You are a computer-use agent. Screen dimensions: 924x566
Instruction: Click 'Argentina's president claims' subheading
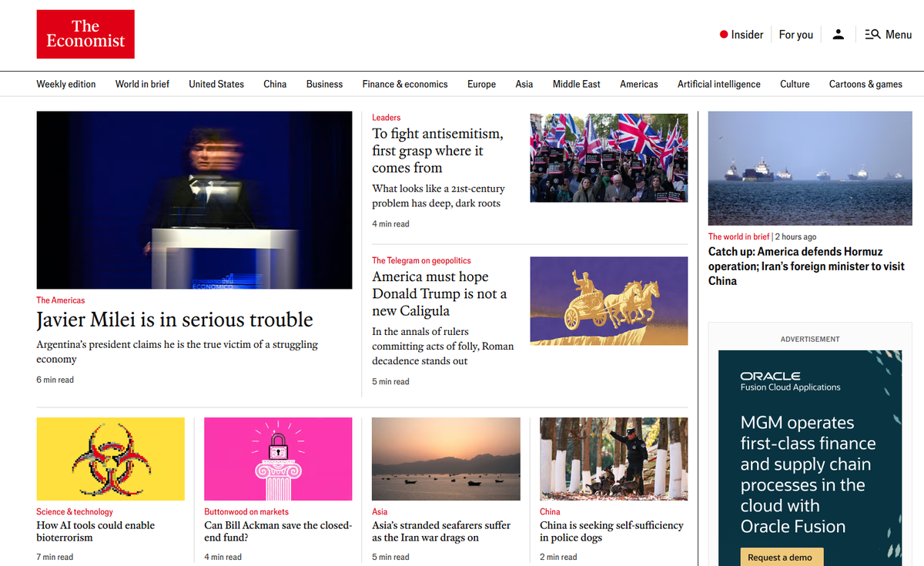[177, 352]
